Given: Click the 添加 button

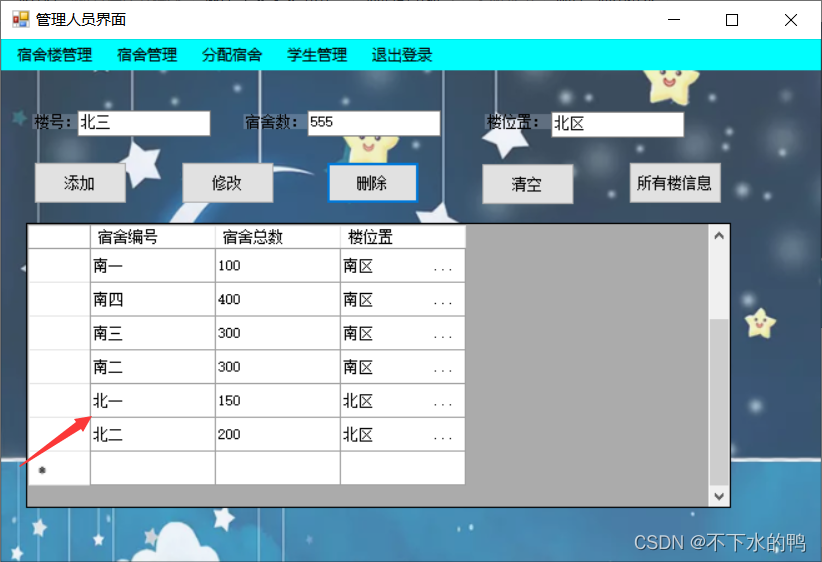Looking at the screenshot, I should click(80, 183).
